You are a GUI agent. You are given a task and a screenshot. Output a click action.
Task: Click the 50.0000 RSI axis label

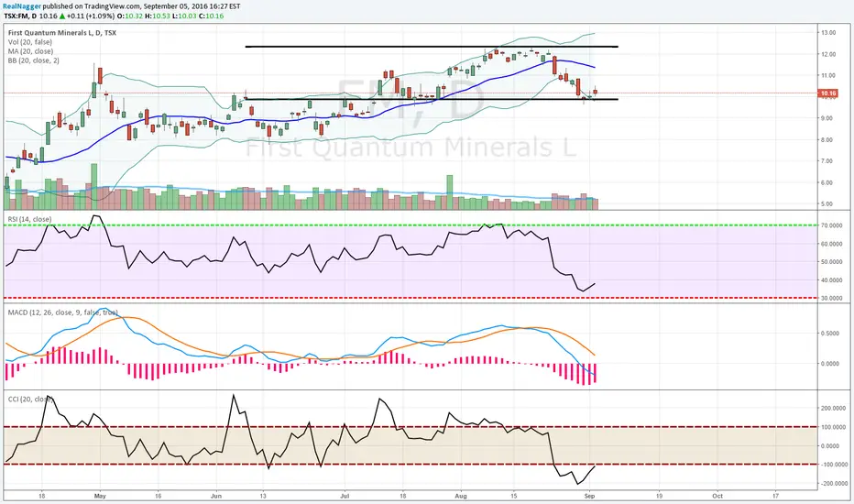[833, 261]
